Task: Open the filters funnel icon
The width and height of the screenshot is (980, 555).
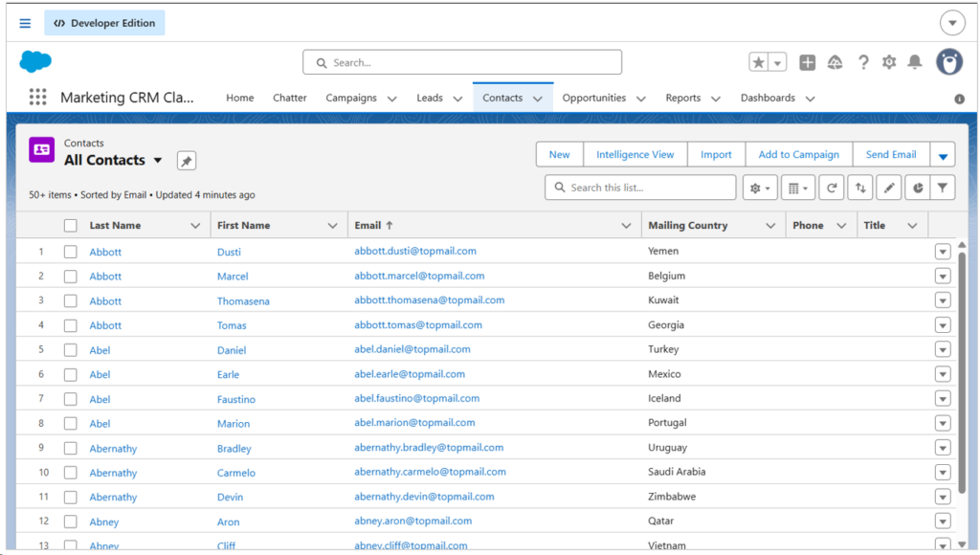Action: pyautogui.click(x=943, y=188)
